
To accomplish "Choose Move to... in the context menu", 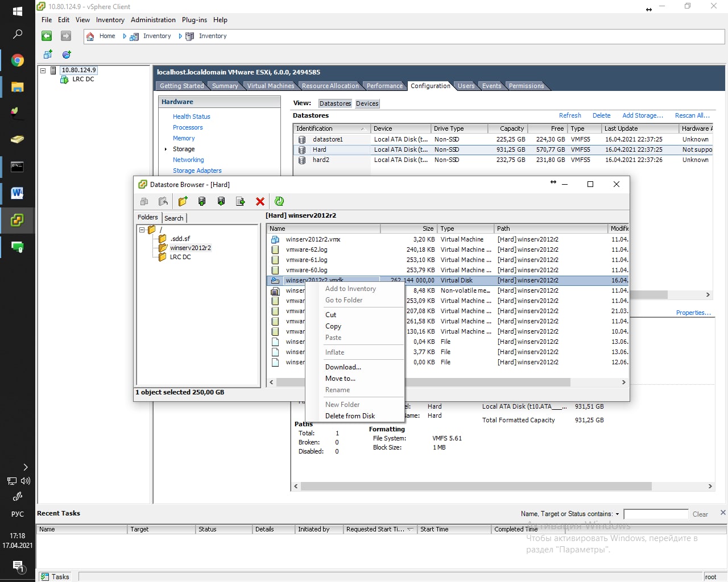I will click(340, 379).
